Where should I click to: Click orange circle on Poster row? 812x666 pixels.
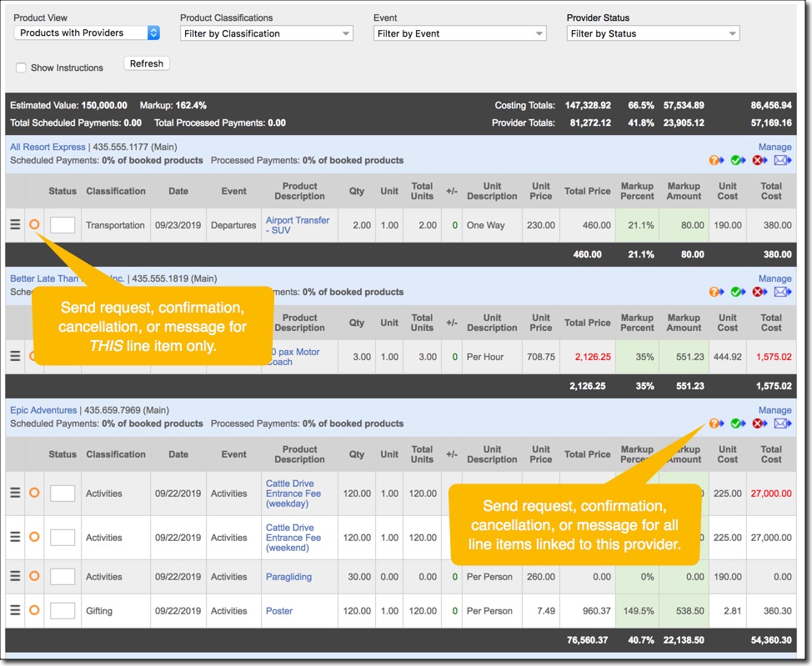coord(34,611)
